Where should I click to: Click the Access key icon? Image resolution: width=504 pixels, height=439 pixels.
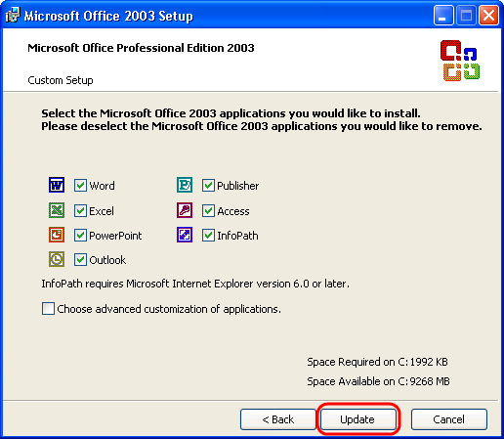pyautogui.click(x=185, y=210)
